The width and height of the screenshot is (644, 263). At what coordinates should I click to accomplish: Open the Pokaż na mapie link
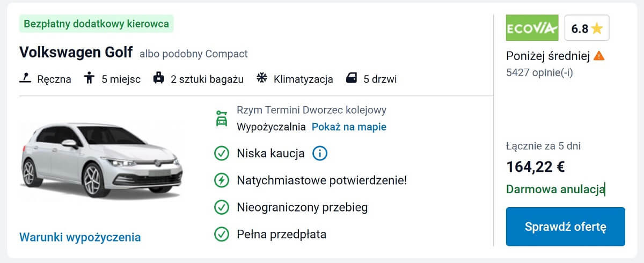tap(349, 127)
